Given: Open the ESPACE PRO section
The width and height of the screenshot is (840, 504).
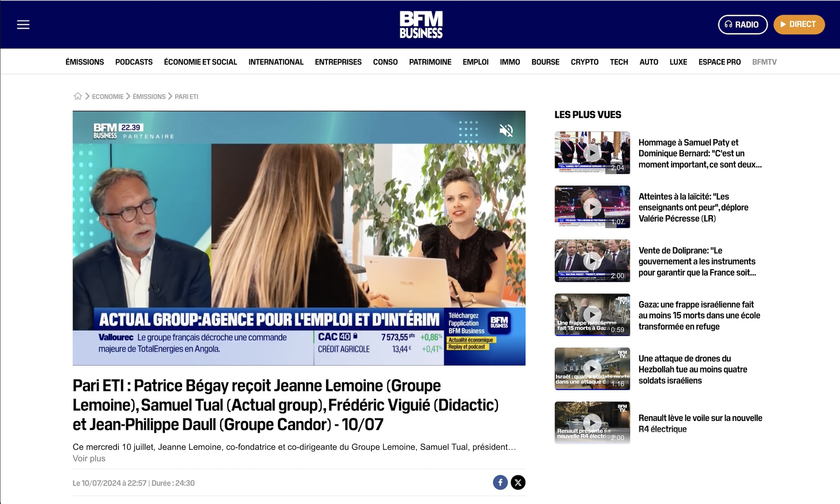Looking at the screenshot, I should click(x=720, y=62).
